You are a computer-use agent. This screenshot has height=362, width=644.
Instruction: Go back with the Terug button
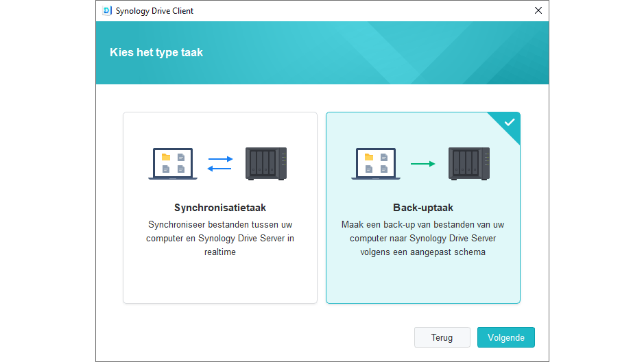pyautogui.click(x=442, y=337)
